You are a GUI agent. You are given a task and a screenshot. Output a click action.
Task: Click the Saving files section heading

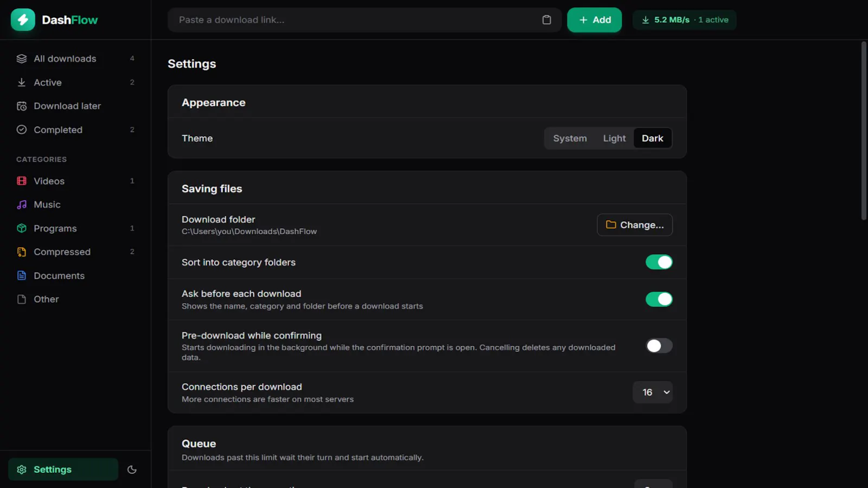pyautogui.click(x=212, y=189)
